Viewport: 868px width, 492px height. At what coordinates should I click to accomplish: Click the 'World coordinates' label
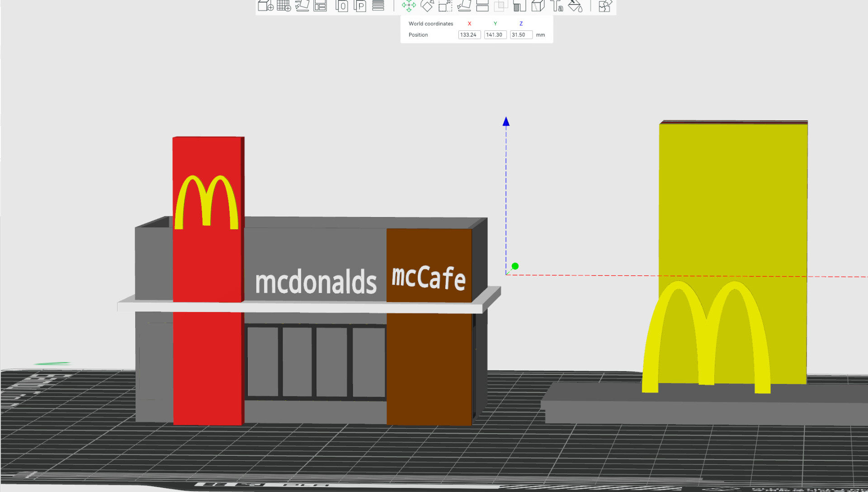[430, 24]
